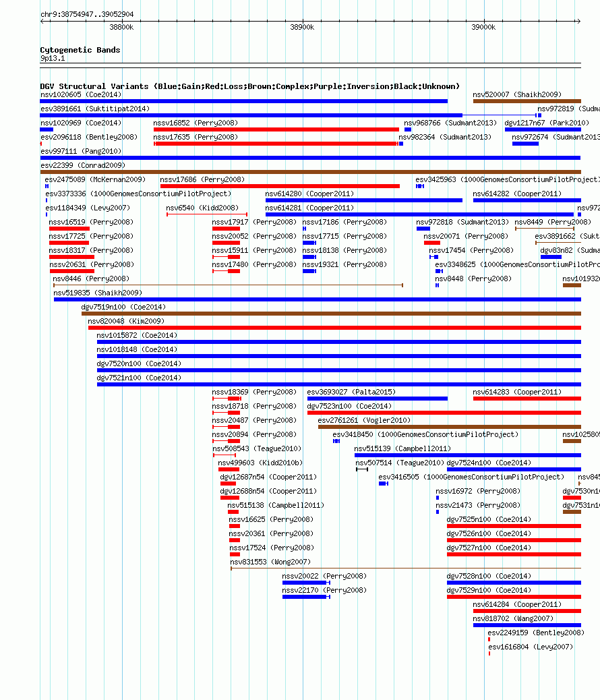Click nsv614281 (Cooper2011) label

click(x=309, y=208)
